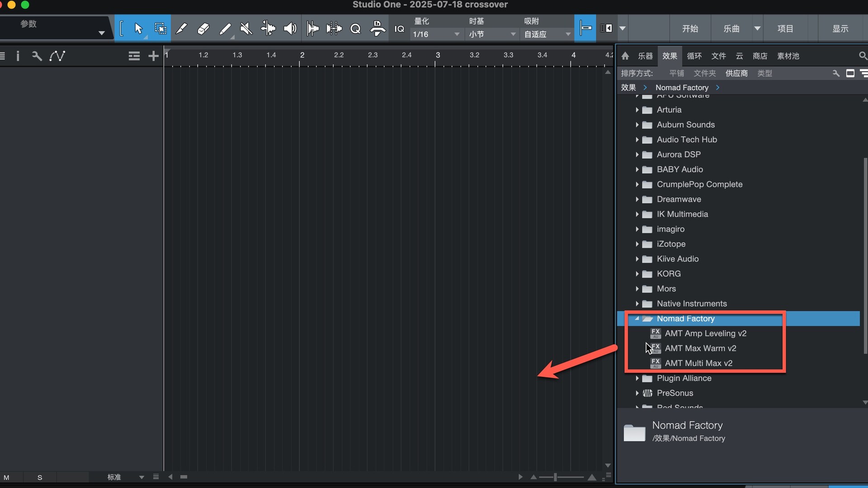Click the 开始 start page button
This screenshot has height=488, width=868.
[x=690, y=28]
